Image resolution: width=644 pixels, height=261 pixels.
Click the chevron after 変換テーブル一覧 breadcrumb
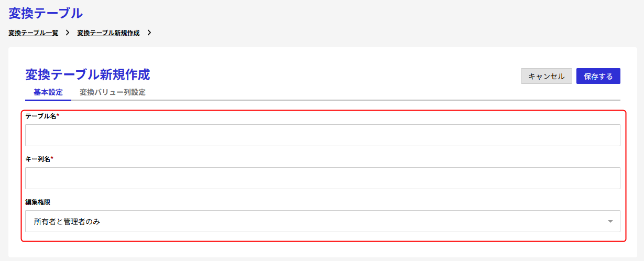click(x=68, y=33)
